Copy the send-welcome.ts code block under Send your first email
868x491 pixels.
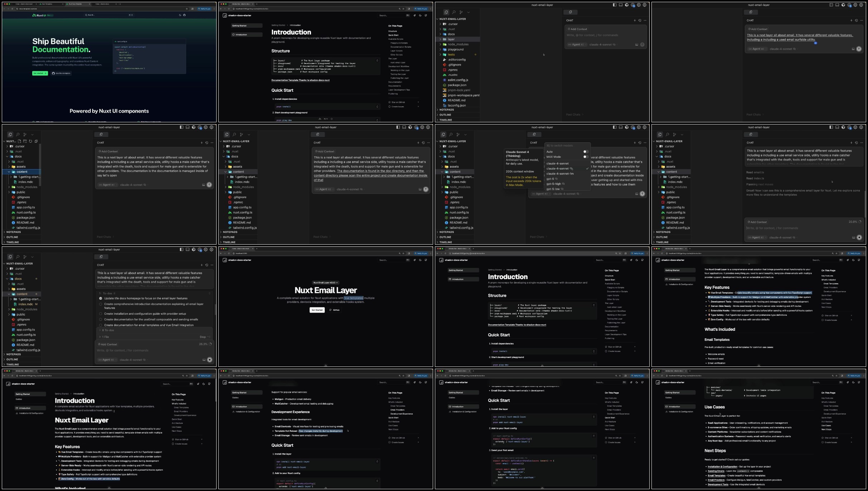[594, 458]
